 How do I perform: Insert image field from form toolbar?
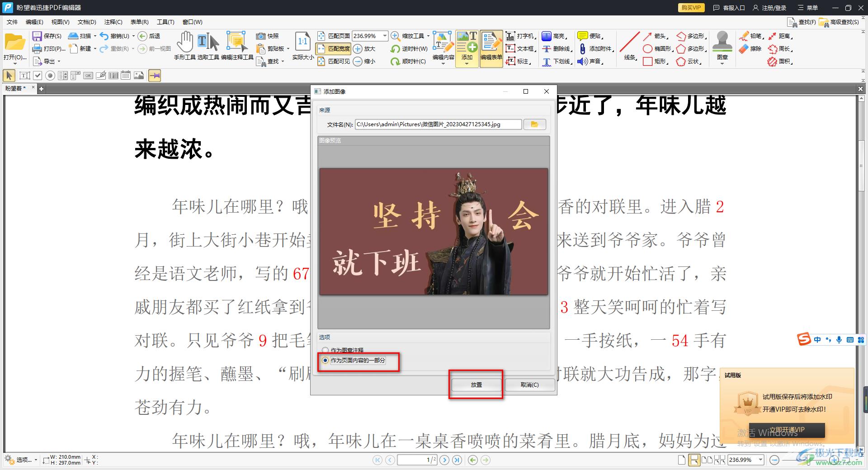point(139,76)
